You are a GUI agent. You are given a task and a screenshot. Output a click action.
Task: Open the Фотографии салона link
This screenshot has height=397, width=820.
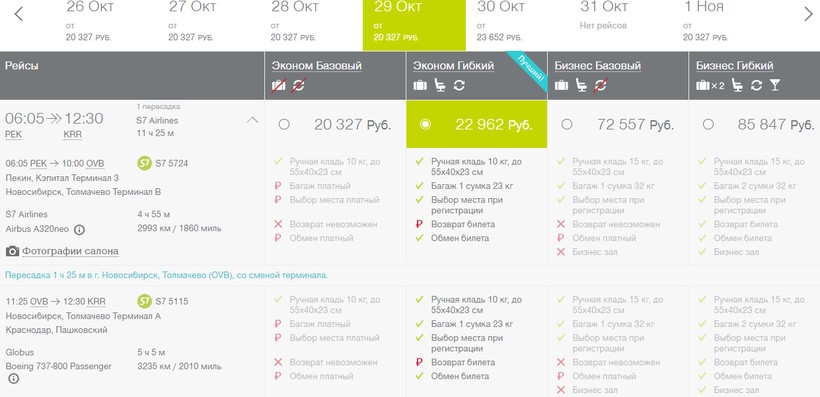pos(70,251)
